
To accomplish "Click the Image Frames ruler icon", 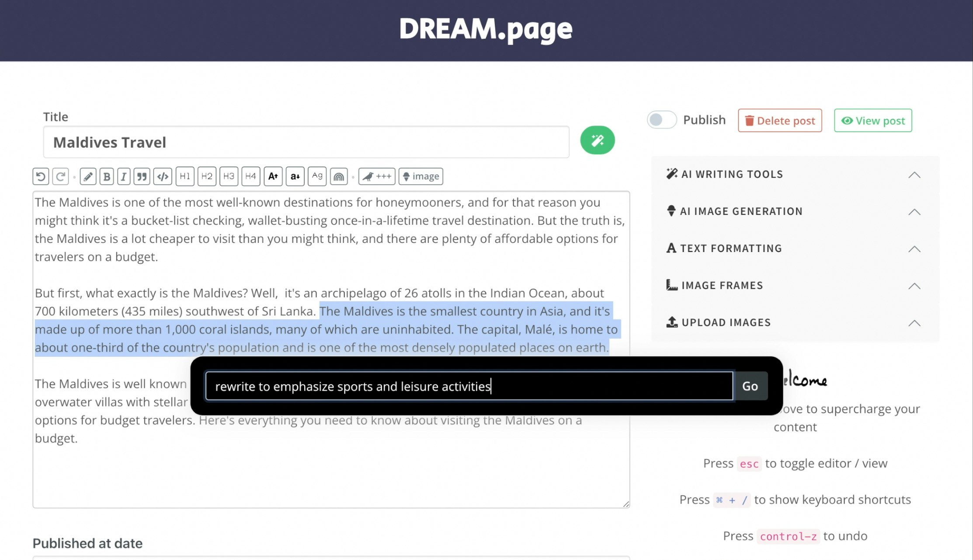I will pos(672,285).
